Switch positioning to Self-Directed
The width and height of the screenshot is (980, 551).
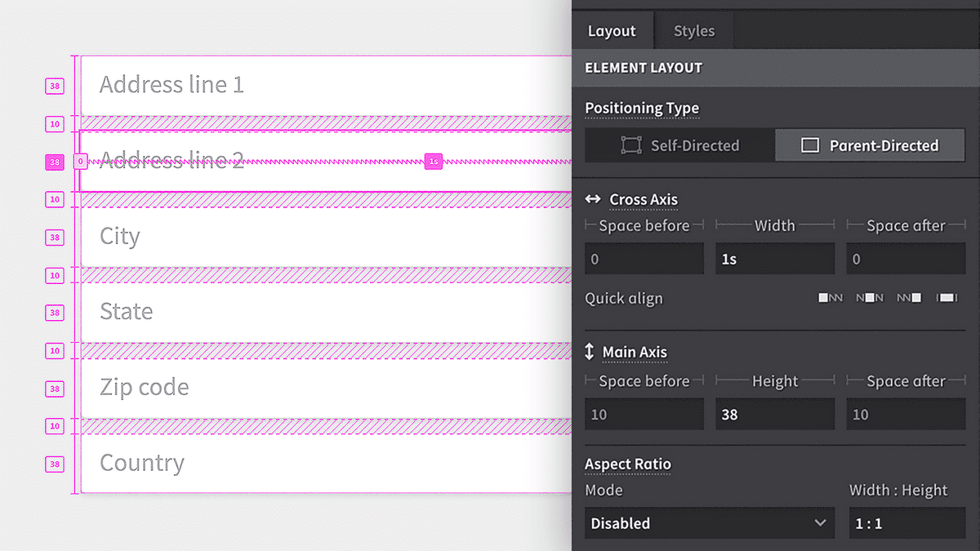point(679,144)
